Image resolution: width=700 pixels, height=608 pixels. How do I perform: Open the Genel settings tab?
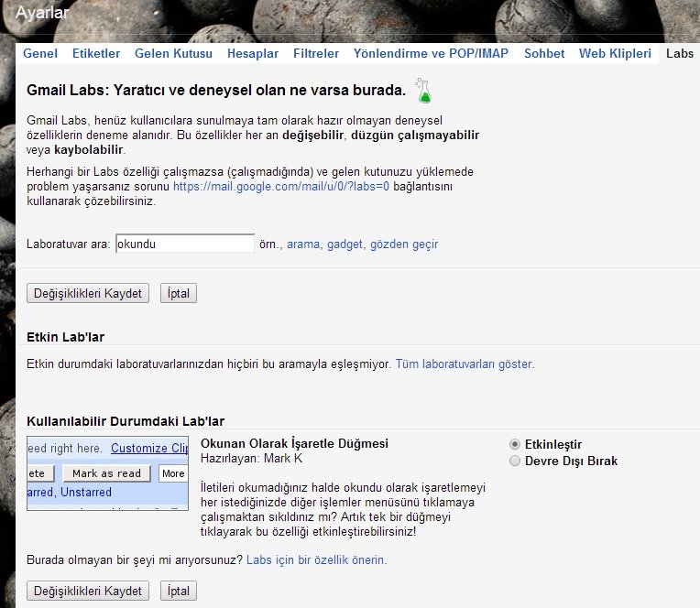point(40,53)
